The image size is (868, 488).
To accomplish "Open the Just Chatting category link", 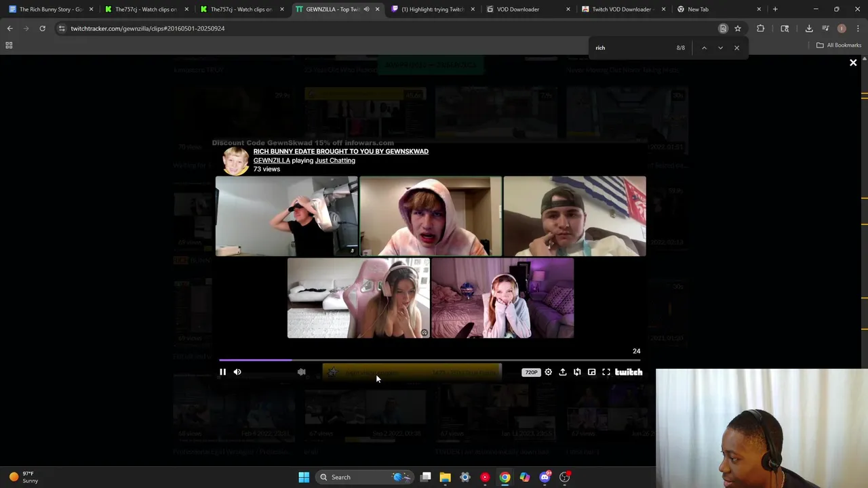I will click(x=335, y=161).
